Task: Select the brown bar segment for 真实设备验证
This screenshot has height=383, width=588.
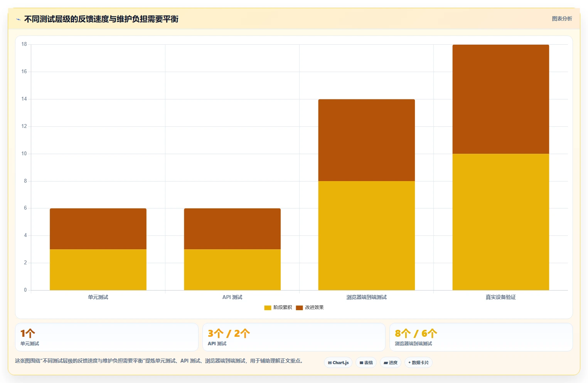Action: (500, 99)
